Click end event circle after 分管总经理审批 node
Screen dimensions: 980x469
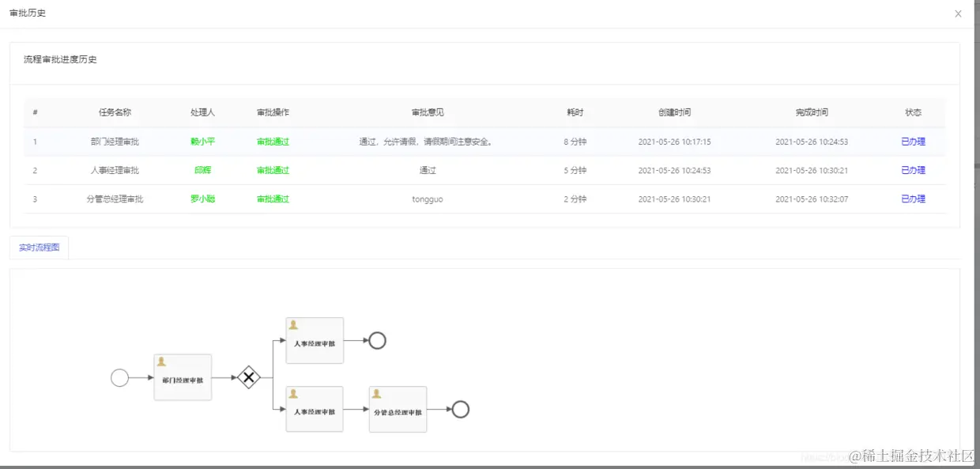(461, 410)
